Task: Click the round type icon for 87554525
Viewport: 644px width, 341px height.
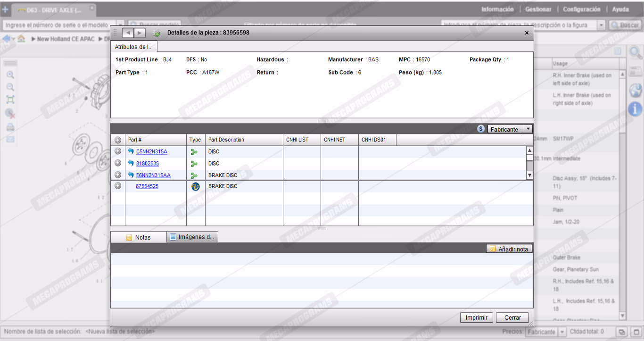Action: (x=195, y=186)
